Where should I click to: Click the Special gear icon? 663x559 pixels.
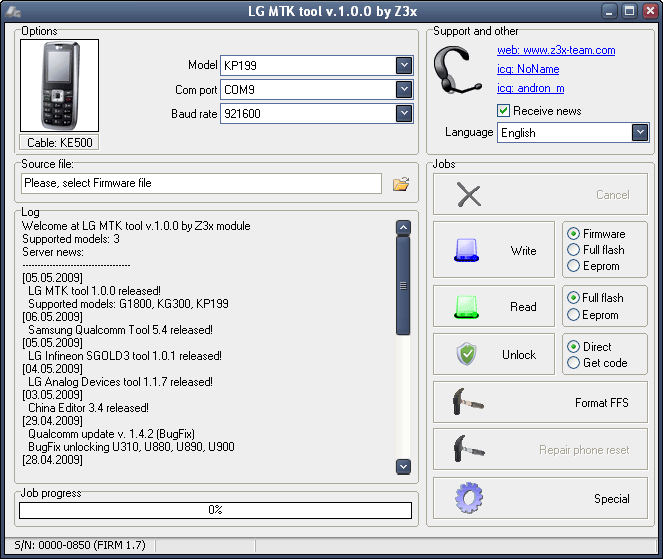(x=469, y=498)
